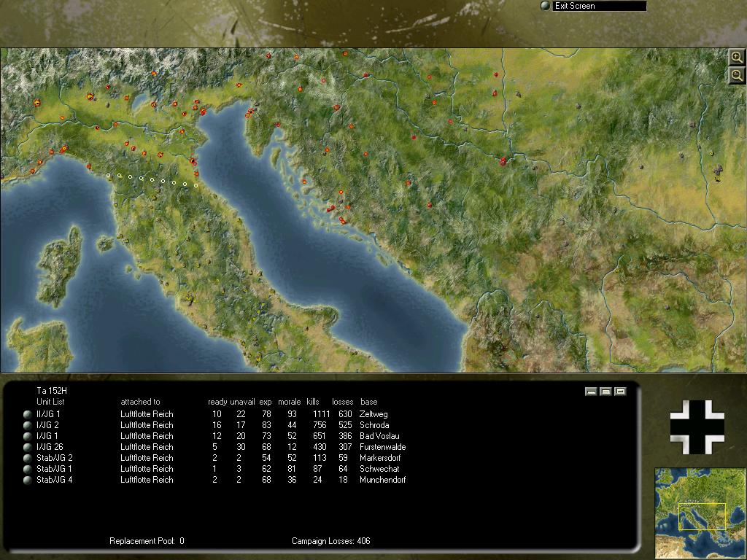Zoom in on the map
Viewport: 747px width, 560px height.
point(737,57)
